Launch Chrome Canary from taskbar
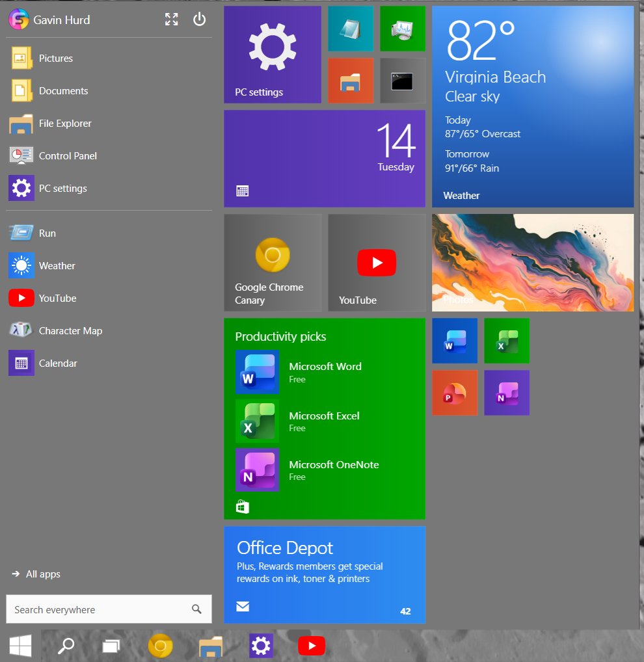This screenshot has width=644, height=662. pos(160,646)
